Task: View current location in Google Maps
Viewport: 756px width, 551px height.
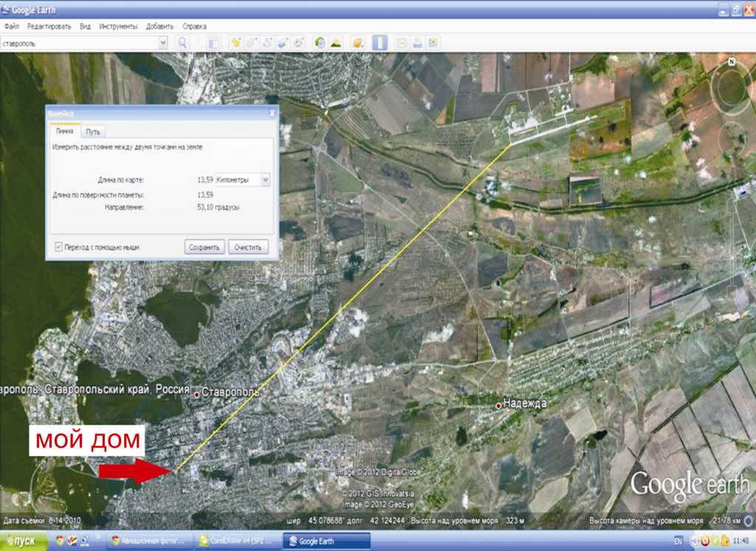Action: 433,43
